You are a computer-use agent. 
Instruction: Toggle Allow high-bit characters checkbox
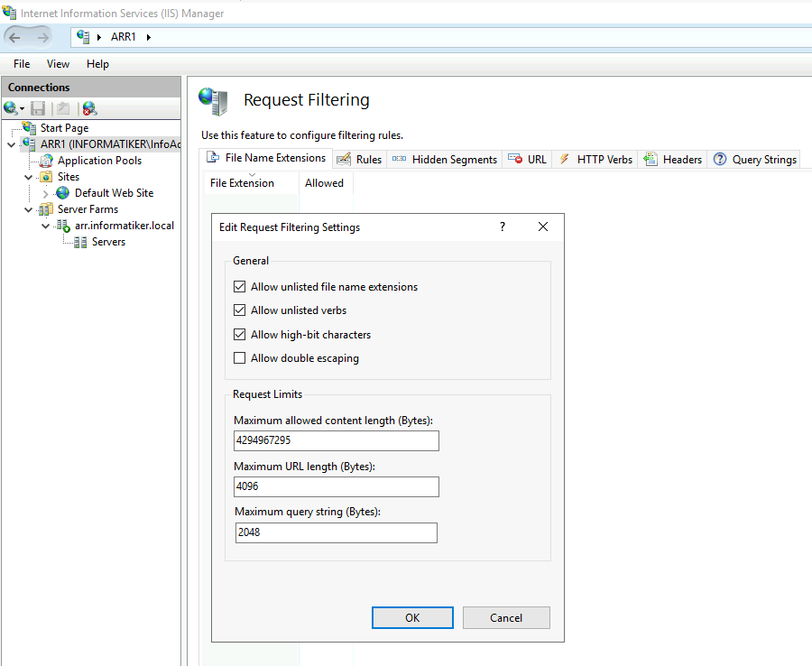[x=239, y=335]
